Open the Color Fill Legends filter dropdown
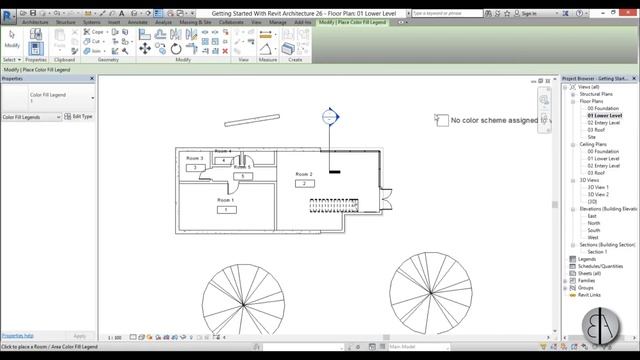 (x=31, y=117)
